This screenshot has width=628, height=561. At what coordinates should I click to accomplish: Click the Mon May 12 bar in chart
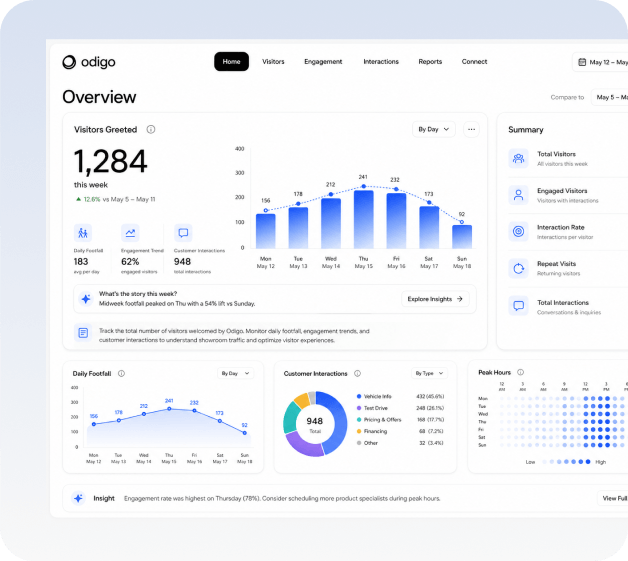click(x=266, y=231)
